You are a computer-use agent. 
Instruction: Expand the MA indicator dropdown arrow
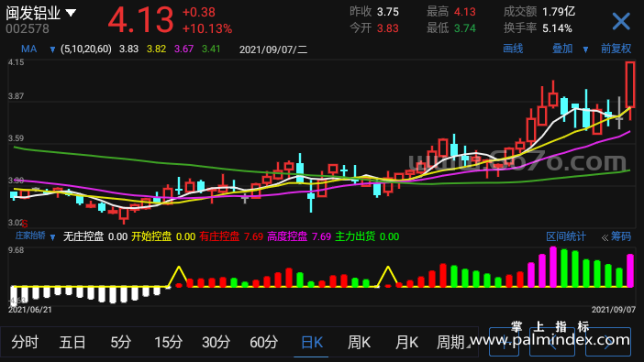point(52,49)
